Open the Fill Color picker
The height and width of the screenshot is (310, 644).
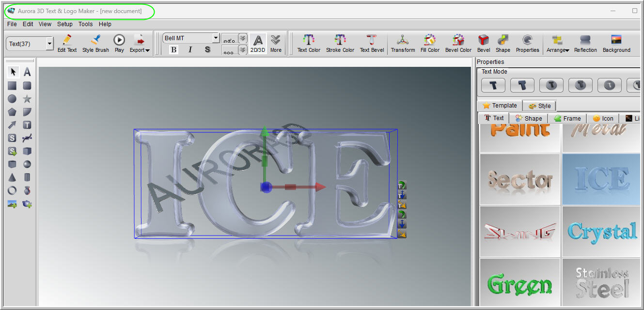click(430, 43)
